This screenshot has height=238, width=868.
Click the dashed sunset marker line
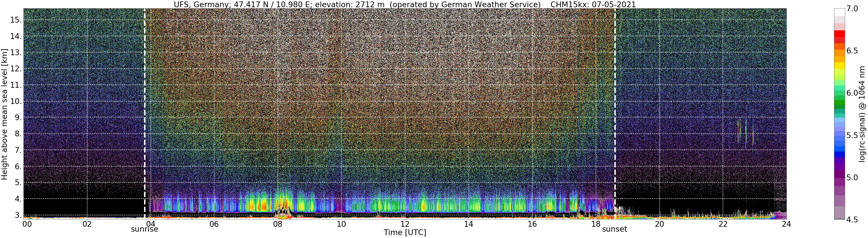[615, 114]
